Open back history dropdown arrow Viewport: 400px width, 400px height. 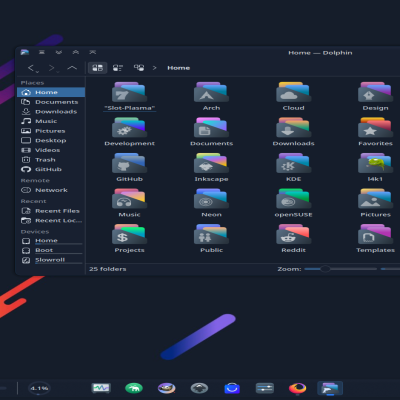coord(37,72)
